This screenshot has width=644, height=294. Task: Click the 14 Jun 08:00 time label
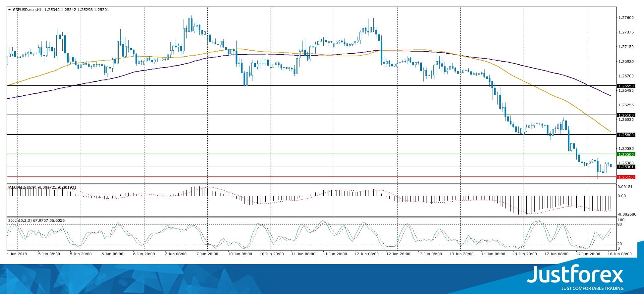[x=493, y=254]
